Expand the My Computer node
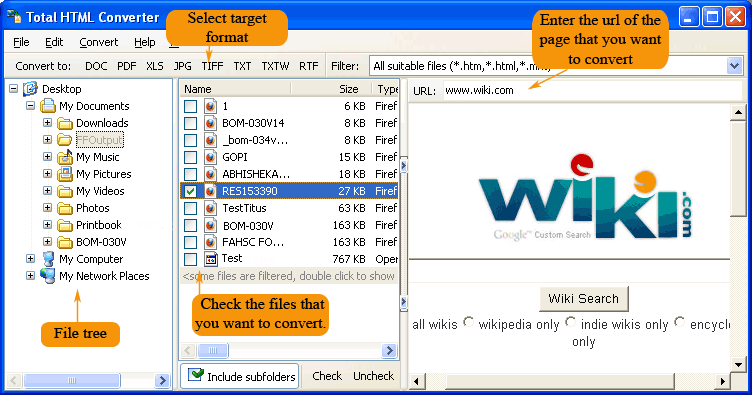Viewport: 752px width, 395px height. click(30, 259)
